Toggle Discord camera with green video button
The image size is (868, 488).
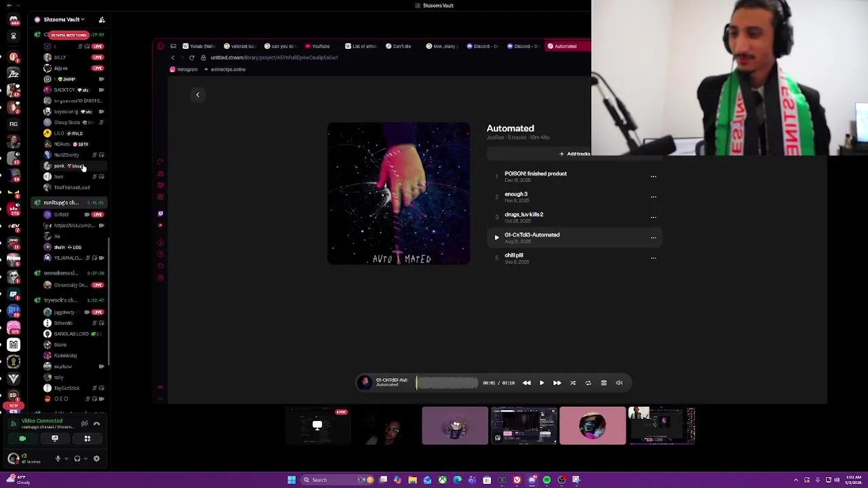point(22,439)
